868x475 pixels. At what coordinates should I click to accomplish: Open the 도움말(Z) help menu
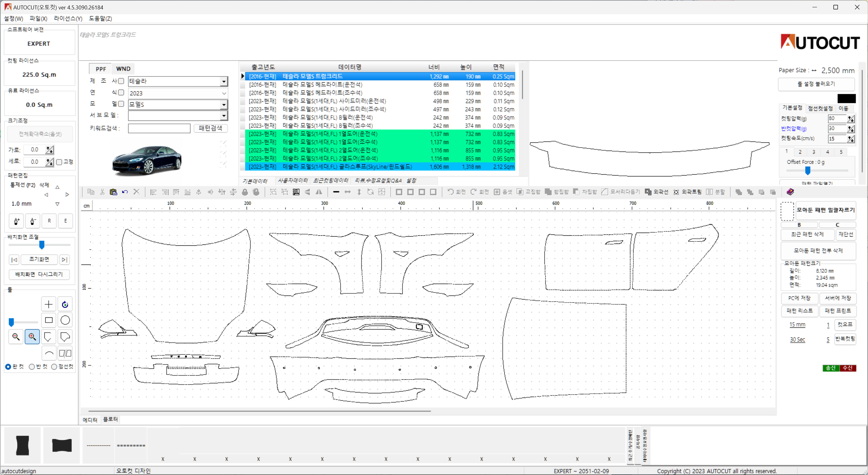[100, 19]
